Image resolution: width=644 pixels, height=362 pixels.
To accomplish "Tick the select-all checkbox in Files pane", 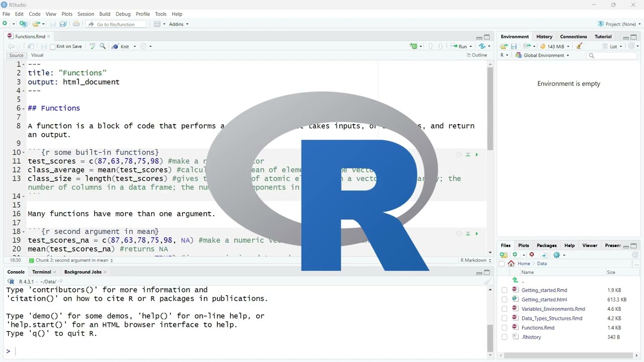I will 502,263.
